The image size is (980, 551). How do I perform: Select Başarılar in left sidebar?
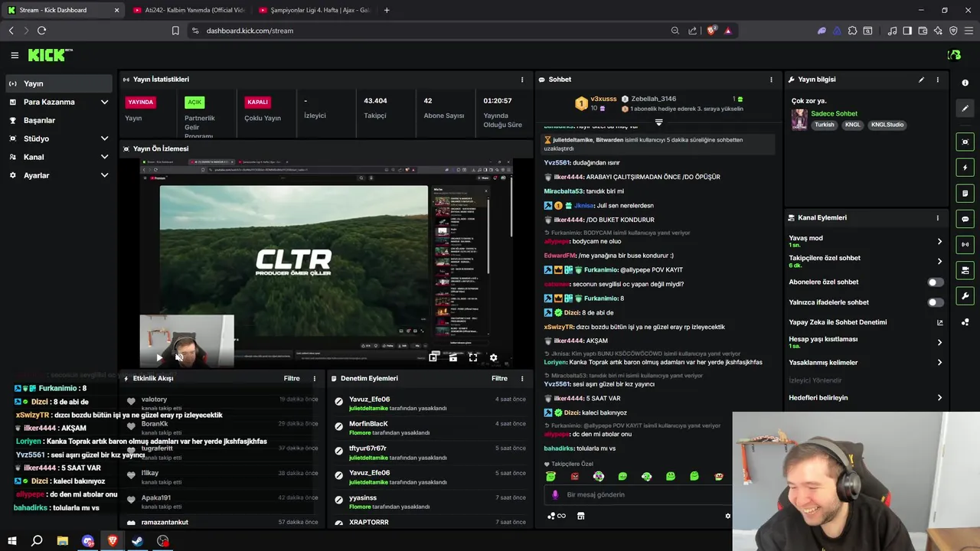click(60, 120)
